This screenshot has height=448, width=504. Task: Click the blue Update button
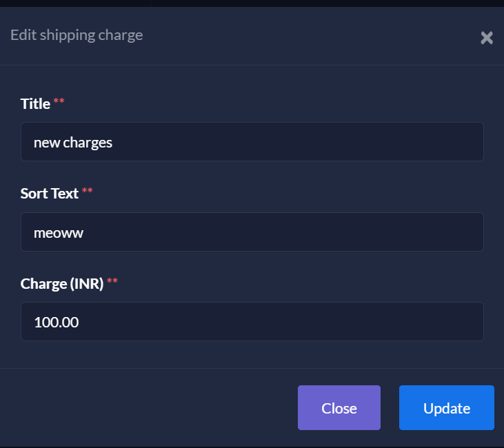(x=446, y=408)
